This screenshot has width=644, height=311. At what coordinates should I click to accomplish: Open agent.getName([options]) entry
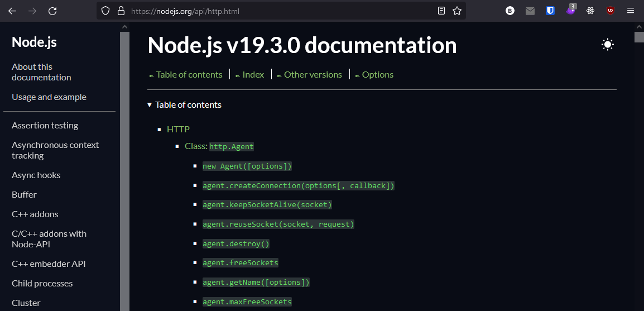click(x=256, y=283)
